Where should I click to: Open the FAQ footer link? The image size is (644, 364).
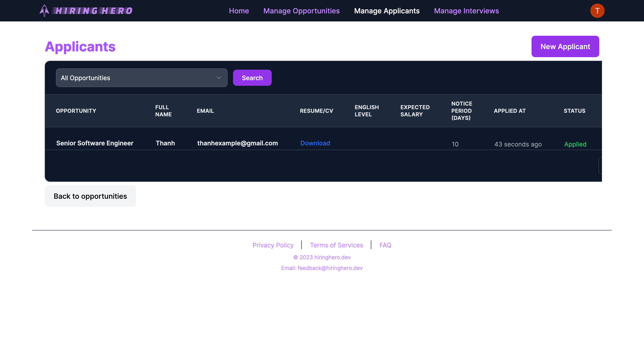pyautogui.click(x=385, y=245)
